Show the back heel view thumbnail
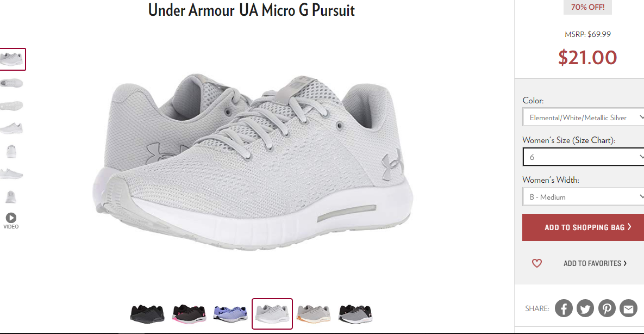 coord(11,151)
